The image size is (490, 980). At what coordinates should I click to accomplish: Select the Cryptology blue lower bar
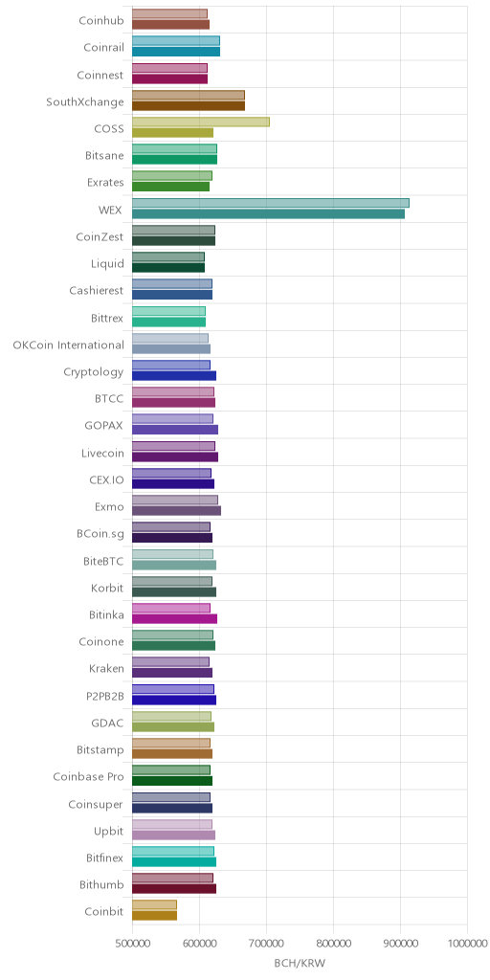click(x=174, y=375)
